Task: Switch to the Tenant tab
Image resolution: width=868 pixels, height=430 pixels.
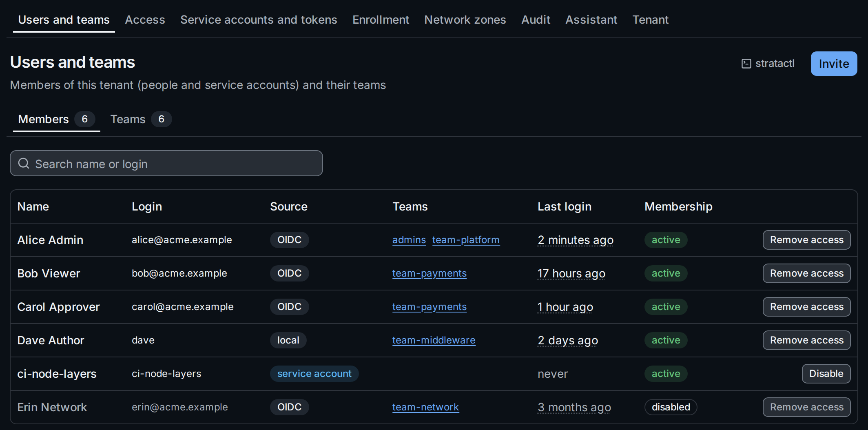Action: 650,20
